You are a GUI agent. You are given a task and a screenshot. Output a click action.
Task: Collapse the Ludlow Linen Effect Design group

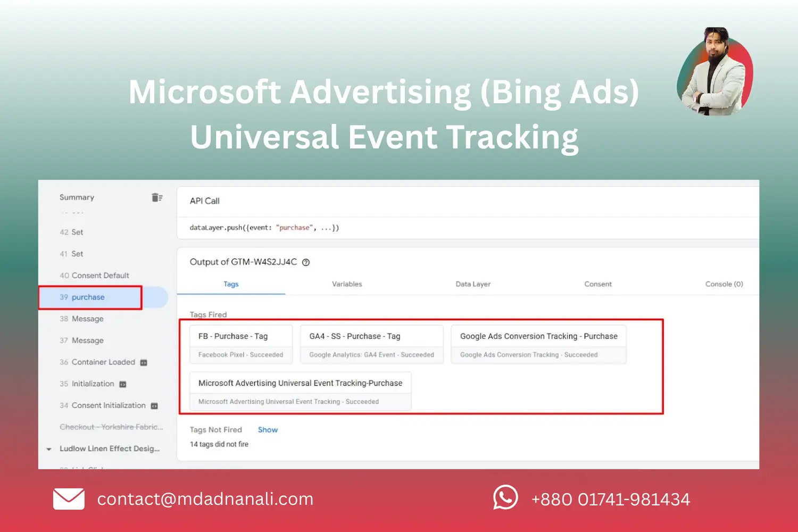[x=49, y=448]
